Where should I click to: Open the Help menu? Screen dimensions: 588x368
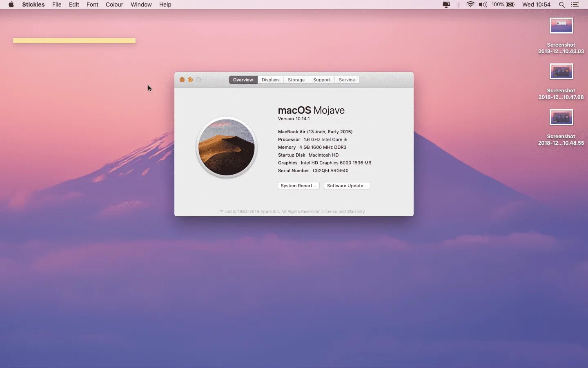coord(165,4)
